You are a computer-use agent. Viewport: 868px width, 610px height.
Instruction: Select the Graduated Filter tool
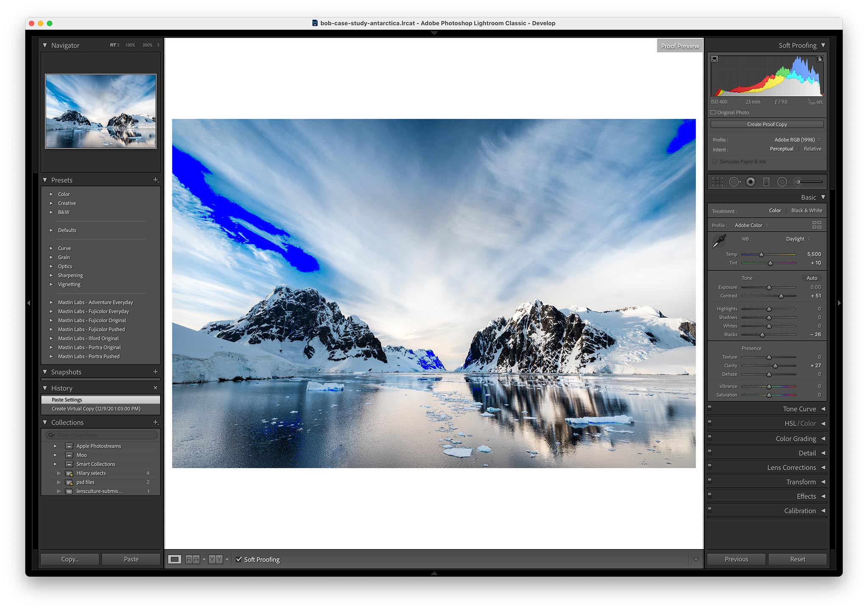pyautogui.click(x=766, y=182)
